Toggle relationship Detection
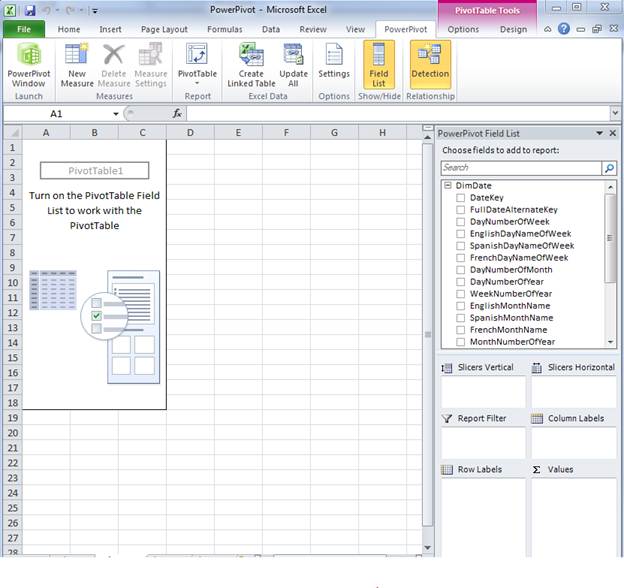This screenshot has height=588, width=624. (x=430, y=65)
